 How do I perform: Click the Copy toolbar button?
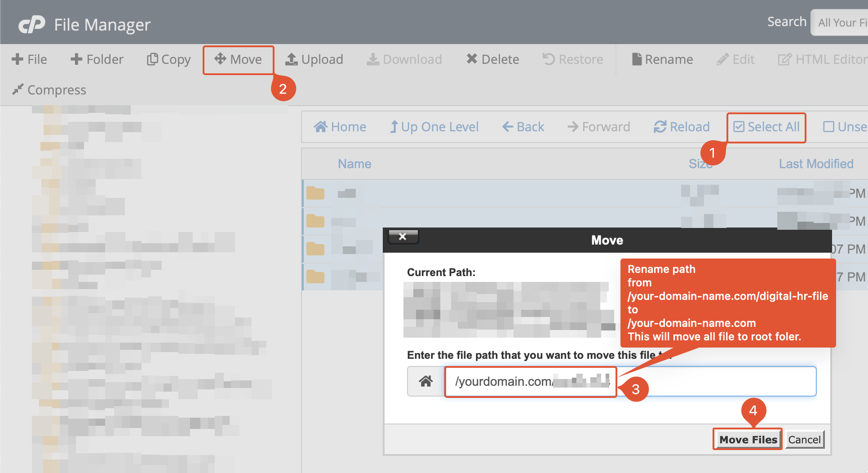click(169, 59)
